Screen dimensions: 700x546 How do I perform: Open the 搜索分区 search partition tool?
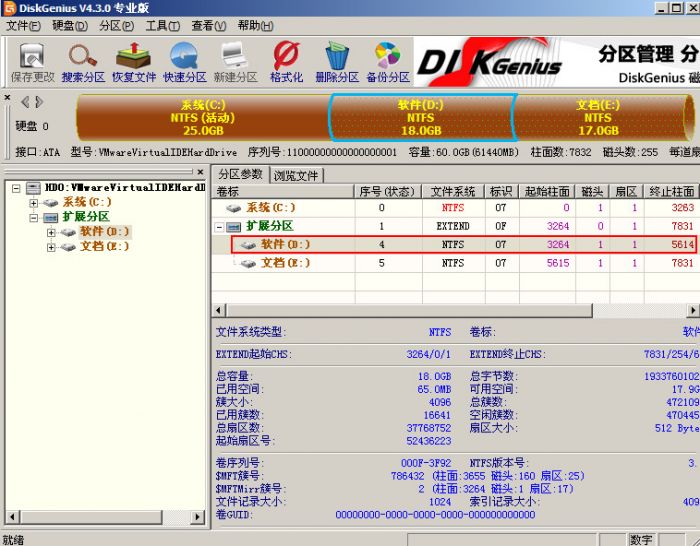(x=83, y=62)
